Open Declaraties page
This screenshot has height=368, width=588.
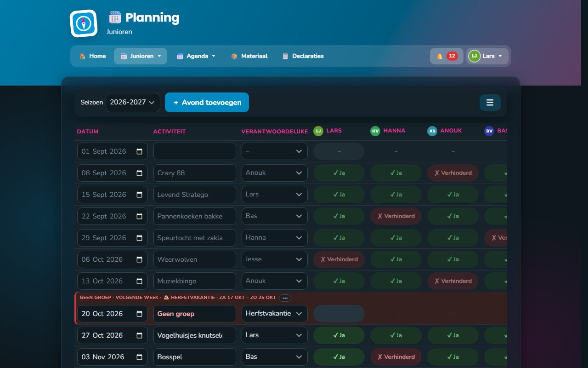point(303,56)
